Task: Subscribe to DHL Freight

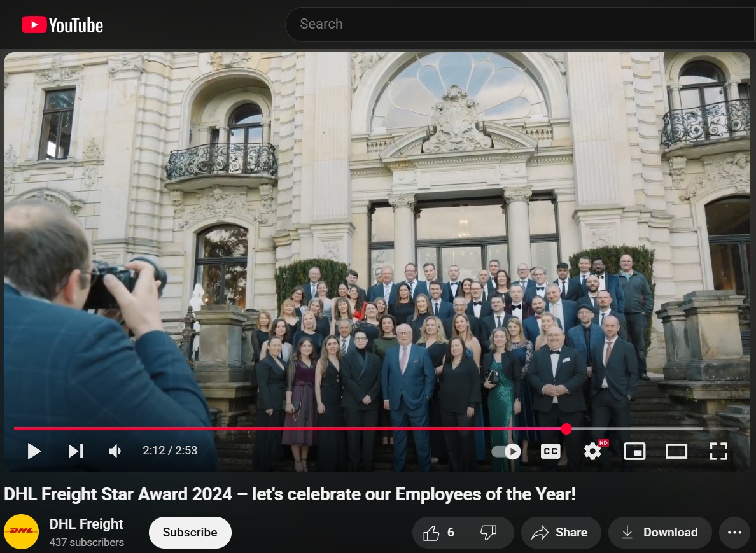Action: [x=190, y=533]
